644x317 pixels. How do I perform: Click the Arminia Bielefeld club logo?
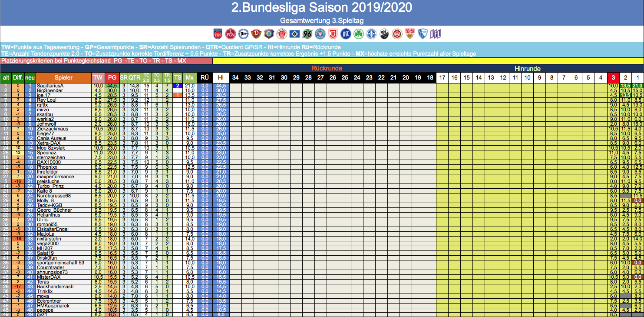pos(243,34)
